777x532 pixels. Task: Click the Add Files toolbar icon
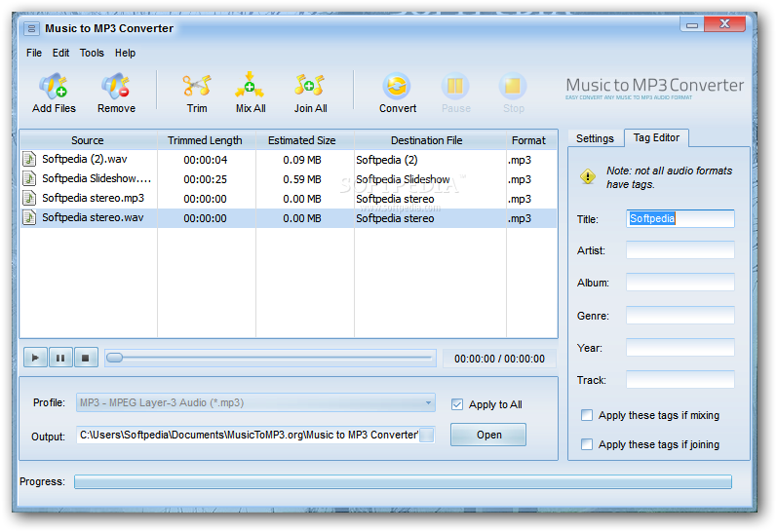point(54,86)
